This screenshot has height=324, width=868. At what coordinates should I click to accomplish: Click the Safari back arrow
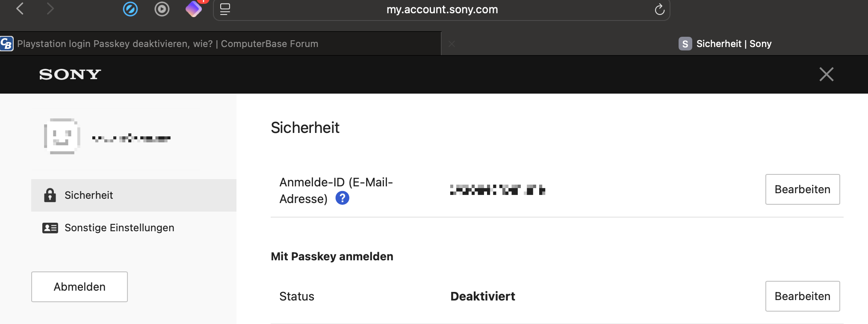20,9
